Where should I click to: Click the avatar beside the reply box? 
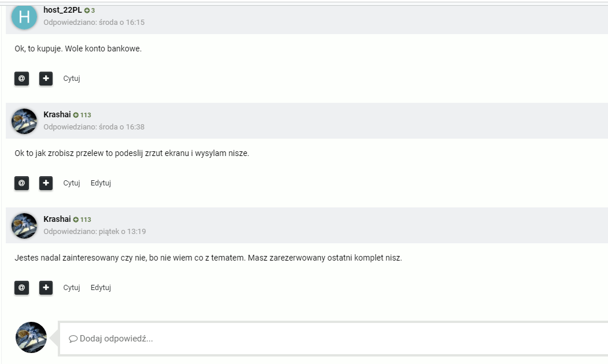coord(31,337)
